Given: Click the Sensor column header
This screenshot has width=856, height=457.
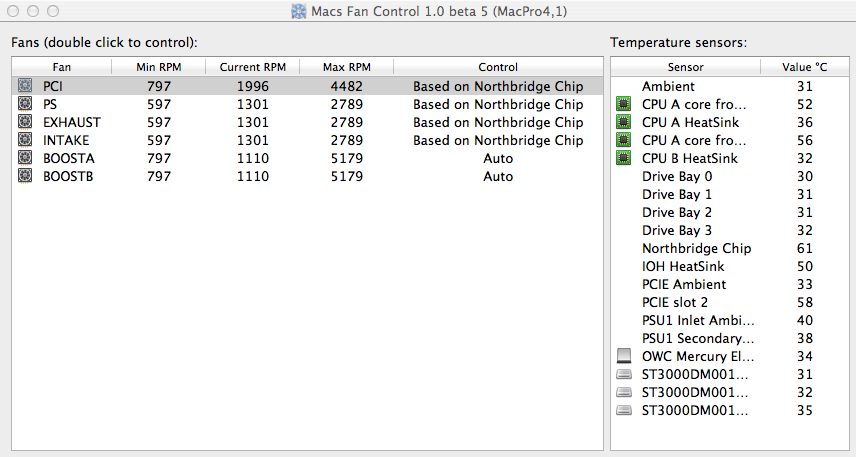Looking at the screenshot, I should (x=686, y=67).
